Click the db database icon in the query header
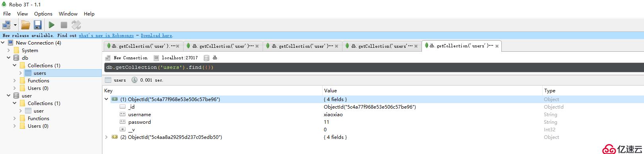 207,58
